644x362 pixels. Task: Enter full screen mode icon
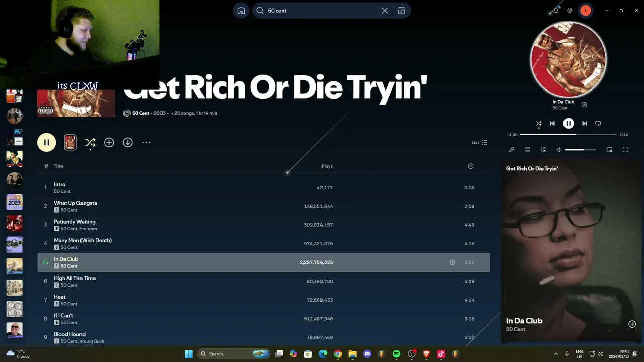(x=625, y=150)
